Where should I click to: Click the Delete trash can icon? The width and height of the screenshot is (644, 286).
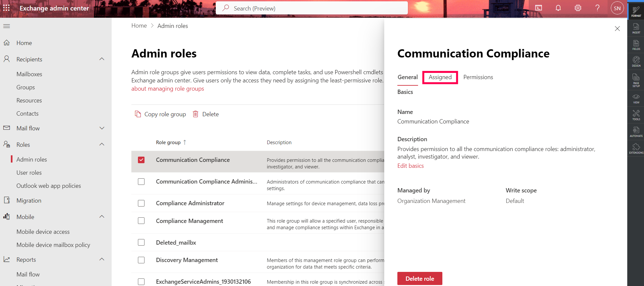(195, 114)
